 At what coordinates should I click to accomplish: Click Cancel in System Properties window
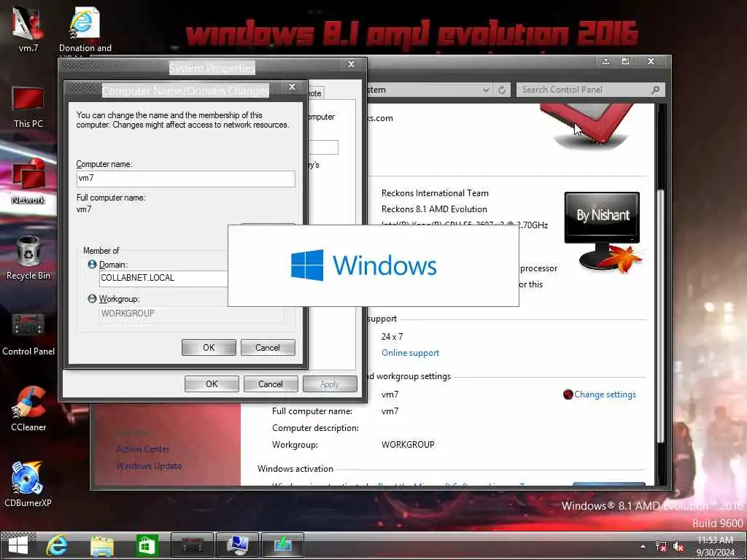(271, 384)
